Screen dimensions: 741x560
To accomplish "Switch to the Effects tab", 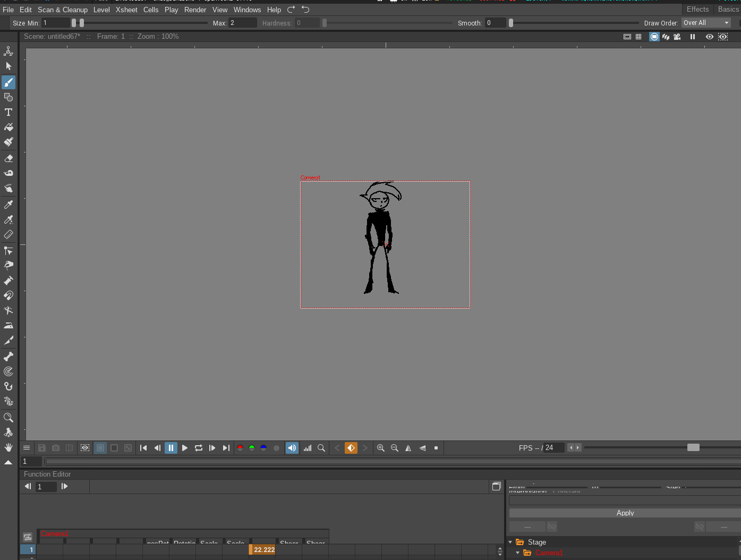I will pos(697,9).
